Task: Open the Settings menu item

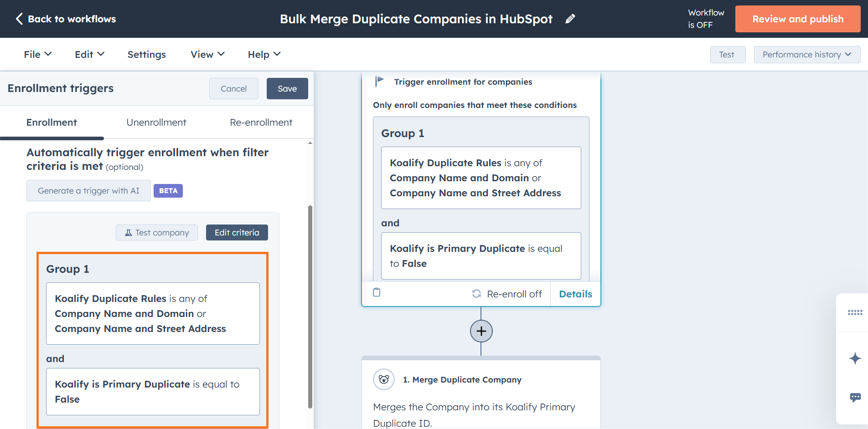Action: pos(146,54)
